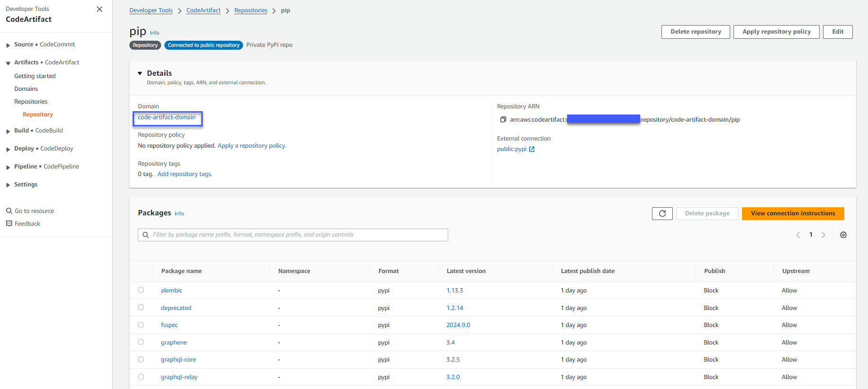868x389 pixels.
Task: Click the Latest publish date column header
Action: [x=588, y=271]
